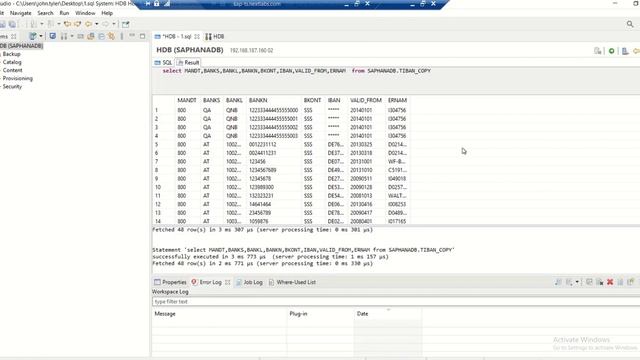Click the green execute icon in SQL editor header
640x360 pixels.
click(611, 51)
